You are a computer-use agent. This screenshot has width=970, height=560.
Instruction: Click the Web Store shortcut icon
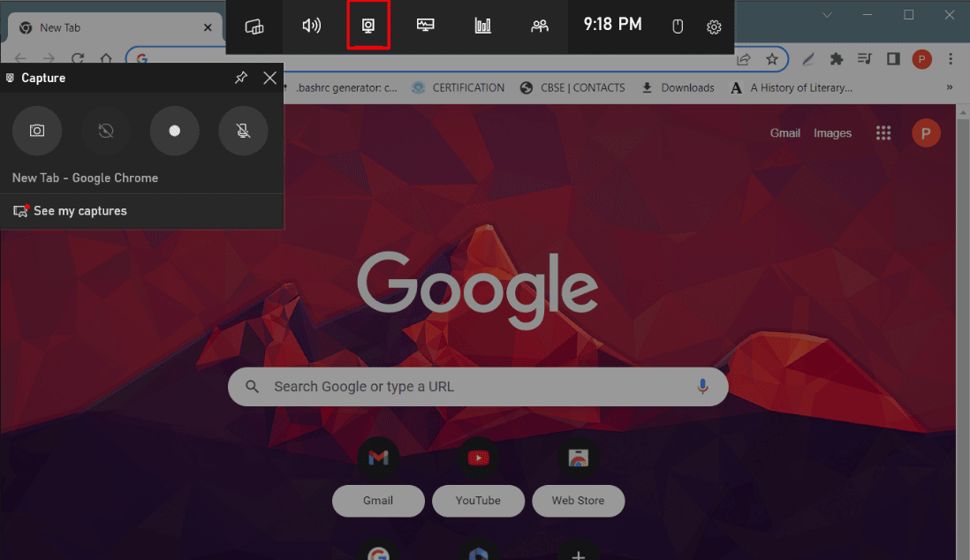(x=578, y=458)
